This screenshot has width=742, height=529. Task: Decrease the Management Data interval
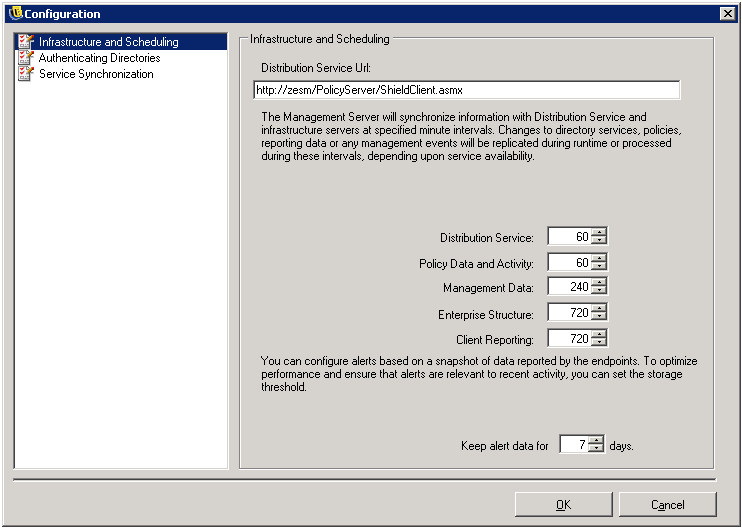(x=599, y=291)
